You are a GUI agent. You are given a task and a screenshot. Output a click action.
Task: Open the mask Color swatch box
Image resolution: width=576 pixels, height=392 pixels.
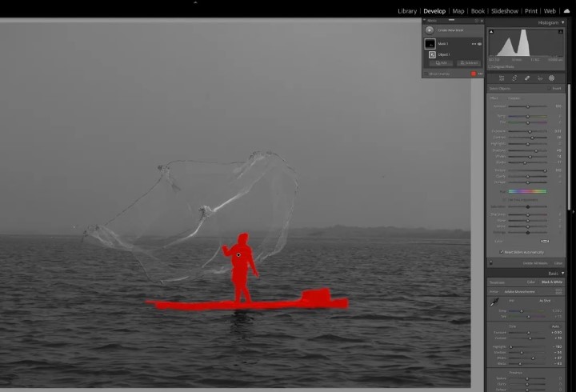click(545, 241)
